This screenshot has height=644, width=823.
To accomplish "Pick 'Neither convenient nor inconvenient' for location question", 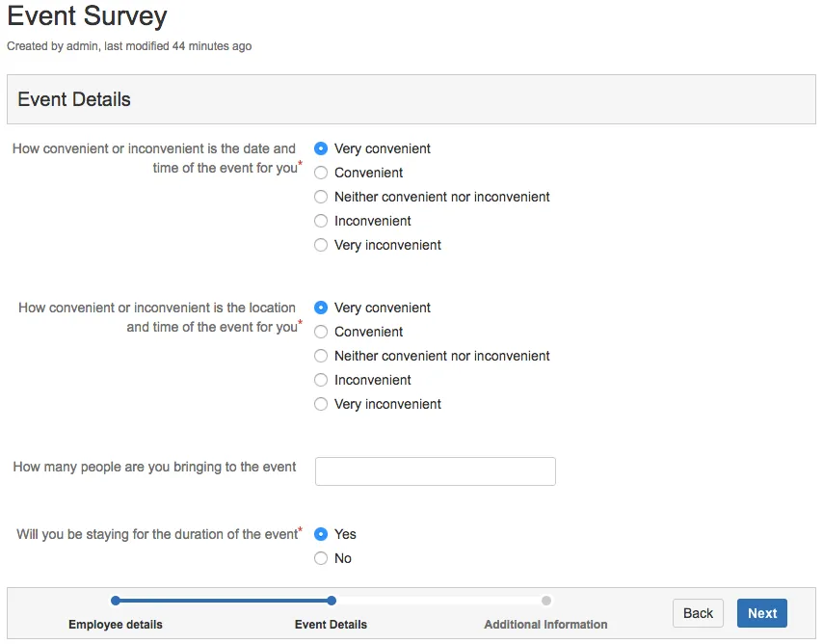I will [321, 356].
